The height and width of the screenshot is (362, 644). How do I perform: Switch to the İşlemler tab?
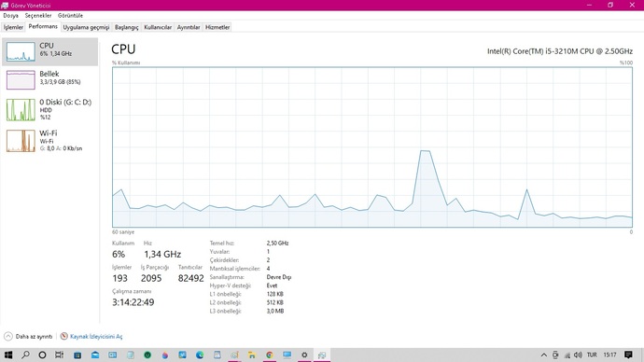(14, 27)
